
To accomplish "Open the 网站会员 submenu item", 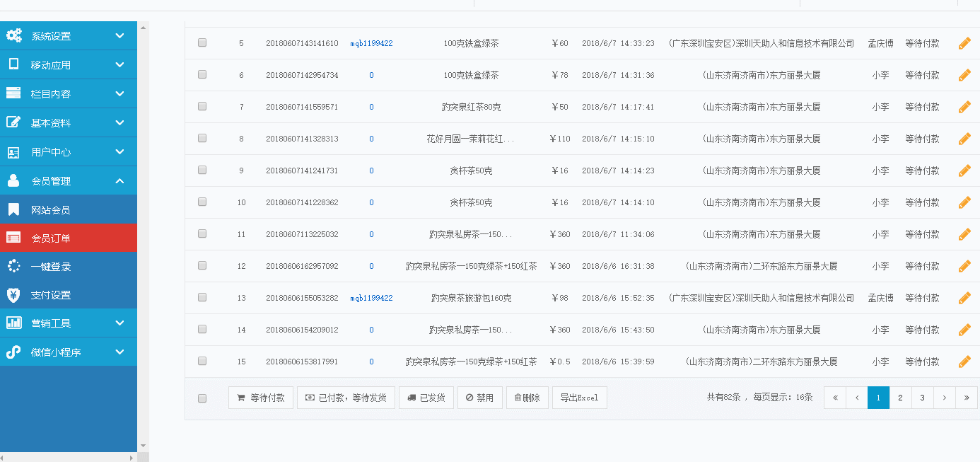I will [x=69, y=209].
